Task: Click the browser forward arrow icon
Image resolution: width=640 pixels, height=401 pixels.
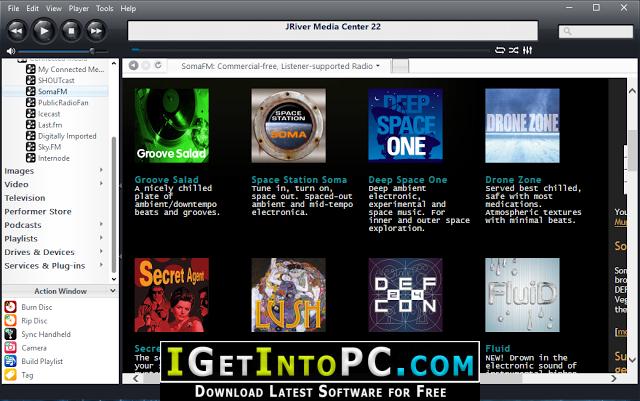Action: coord(146,65)
